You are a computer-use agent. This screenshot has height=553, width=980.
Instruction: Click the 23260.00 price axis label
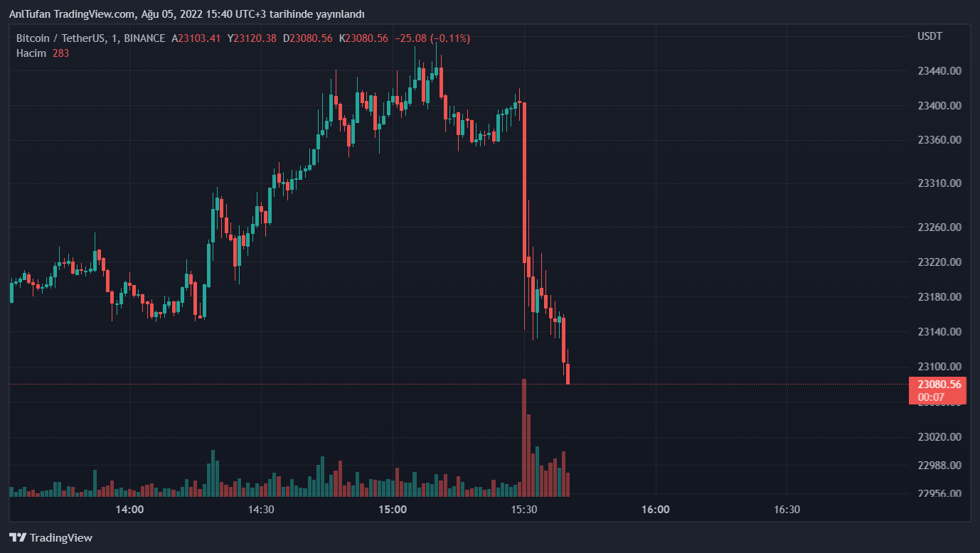point(939,227)
